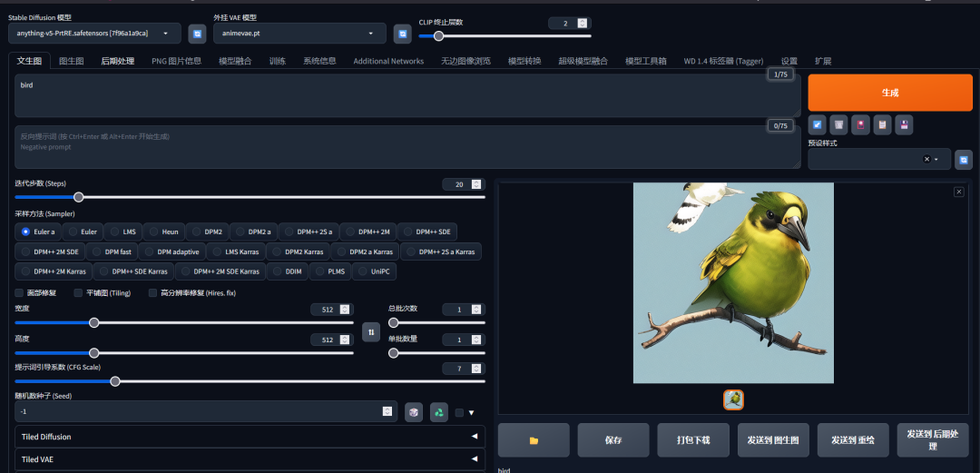Click the seed input field
Viewport: 980px width, 473px height.
pos(206,411)
